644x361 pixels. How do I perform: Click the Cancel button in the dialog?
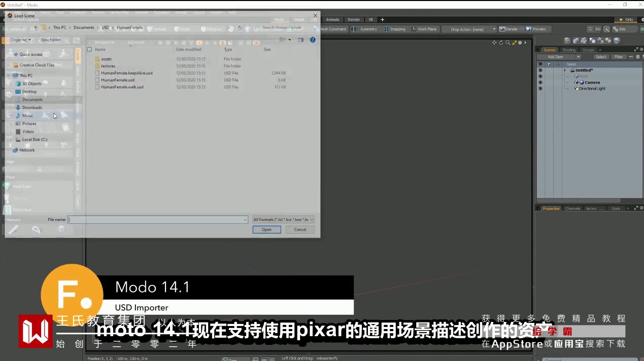[300, 230]
